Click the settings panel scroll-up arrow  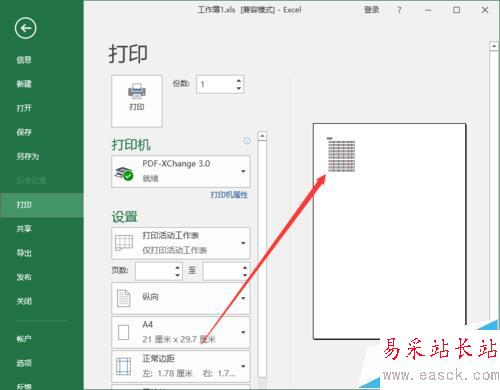coord(262,136)
